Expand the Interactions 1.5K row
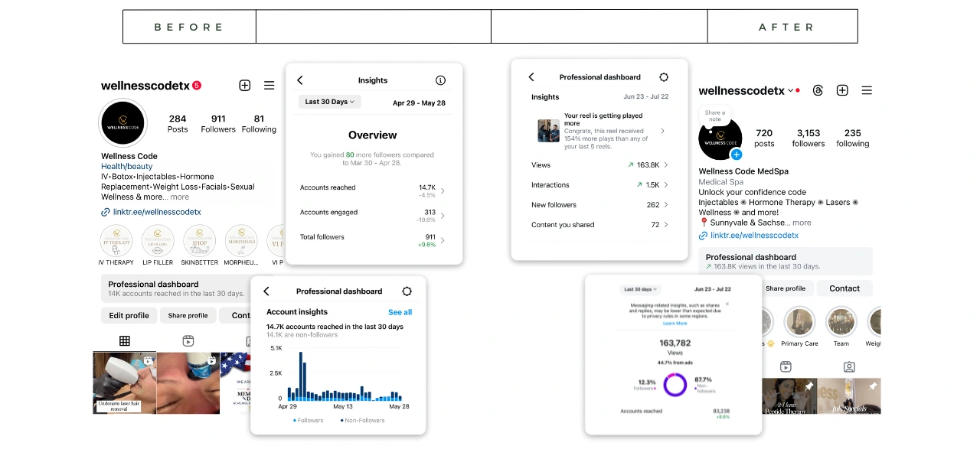The image size is (980, 459). coord(599,185)
